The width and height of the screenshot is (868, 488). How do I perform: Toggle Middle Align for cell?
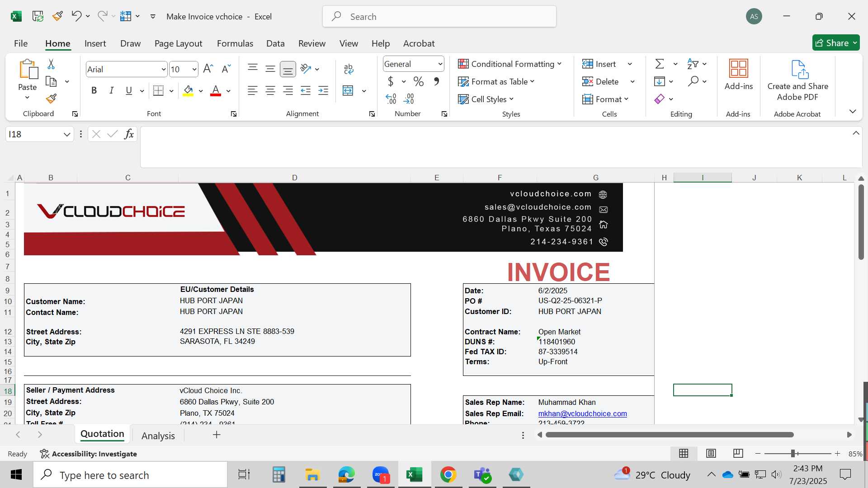pyautogui.click(x=270, y=69)
